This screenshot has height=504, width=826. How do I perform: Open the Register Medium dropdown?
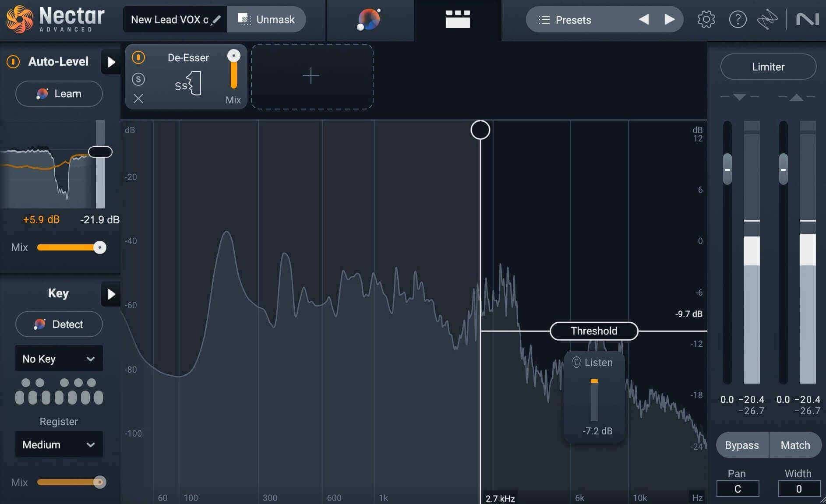(x=59, y=444)
